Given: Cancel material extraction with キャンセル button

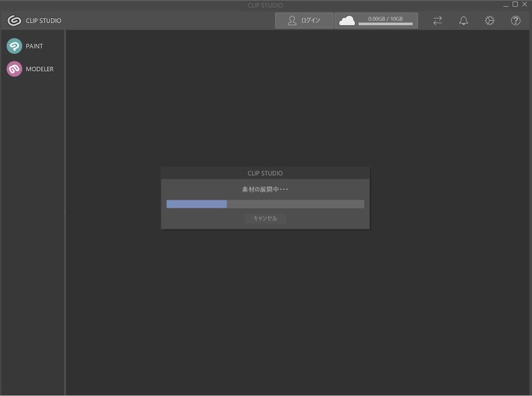Looking at the screenshot, I should [x=265, y=218].
